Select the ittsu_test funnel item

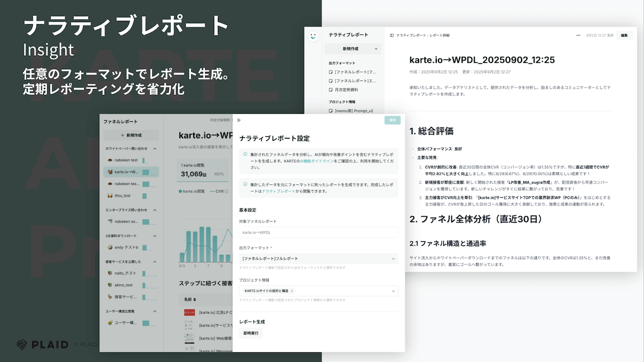[x=131, y=196]
